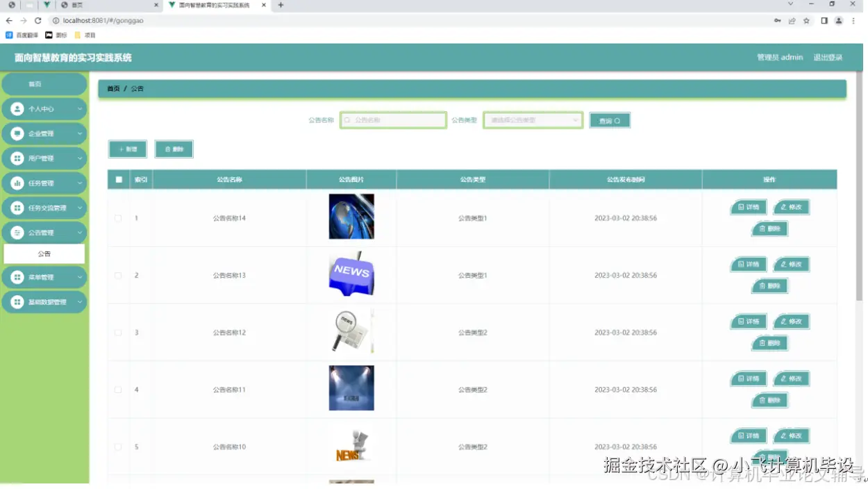Click the 公告名称 search input field

click(393, 120)
